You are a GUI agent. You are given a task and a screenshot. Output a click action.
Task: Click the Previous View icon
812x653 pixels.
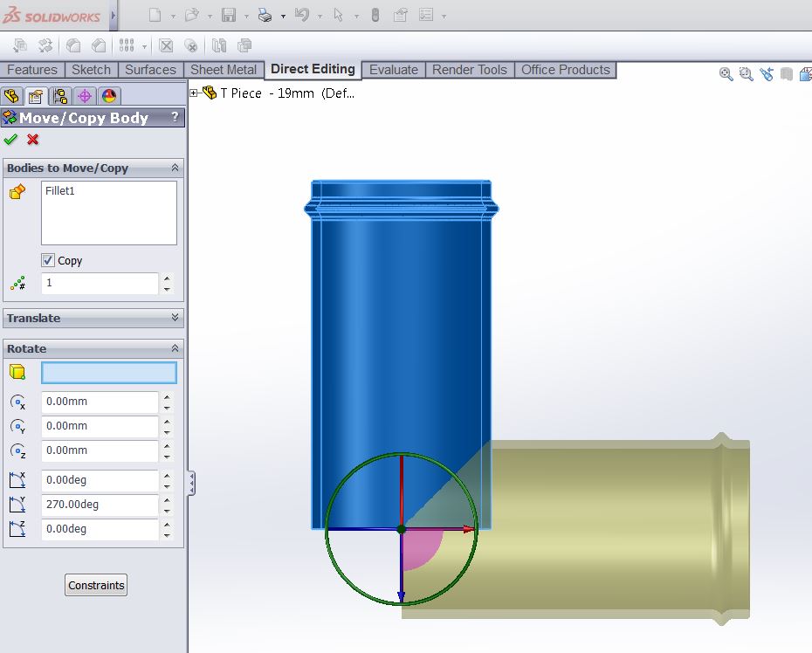pyautogui.click(x=767, y=75)
